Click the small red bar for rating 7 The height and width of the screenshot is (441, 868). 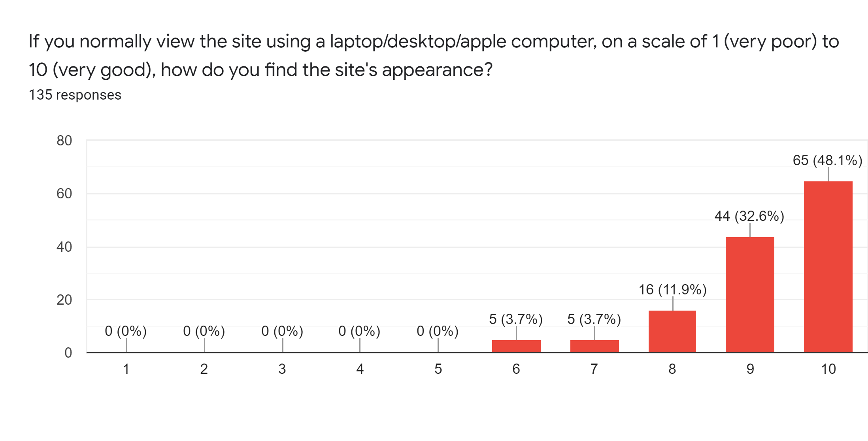(x=594, y=346)
